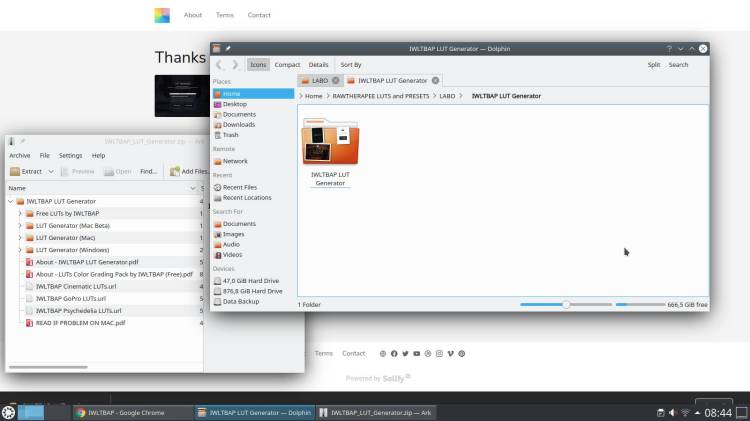This screenshot has height=421, width=750.
Task: Open the 47,0 GiB Hard Drive device
Action: coord(253,281)
